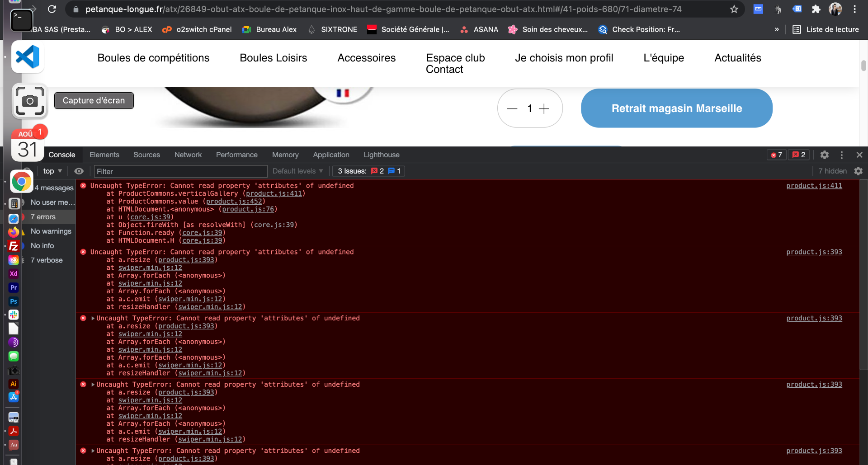Image resolution: width=868 pixels, height=465 pixels.
Task: Expand the fourth TypeError stack trace
Action: (x=93, y=385)
